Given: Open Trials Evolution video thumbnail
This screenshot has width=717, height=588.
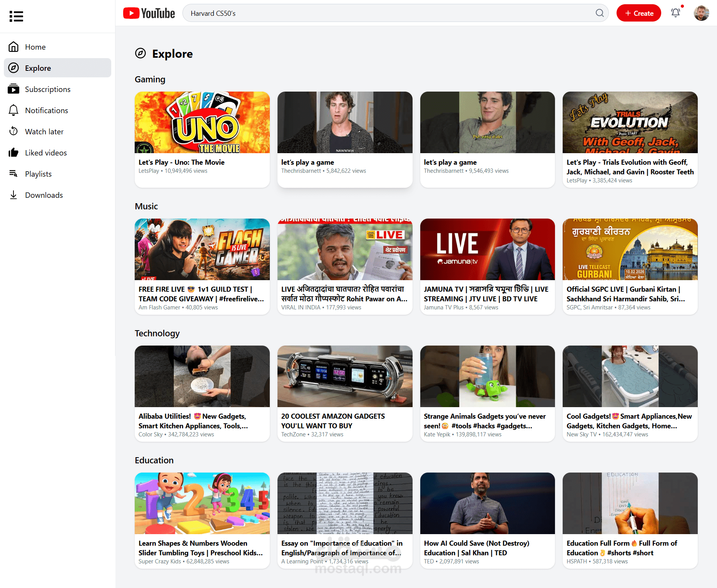Looking at the screenshot, I should [x=630, y=122].
